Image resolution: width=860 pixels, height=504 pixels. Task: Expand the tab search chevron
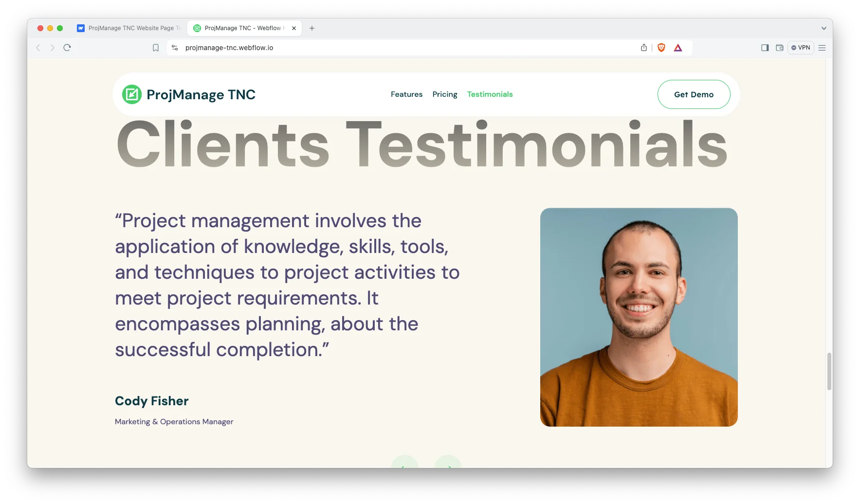(x=823, y=28)
